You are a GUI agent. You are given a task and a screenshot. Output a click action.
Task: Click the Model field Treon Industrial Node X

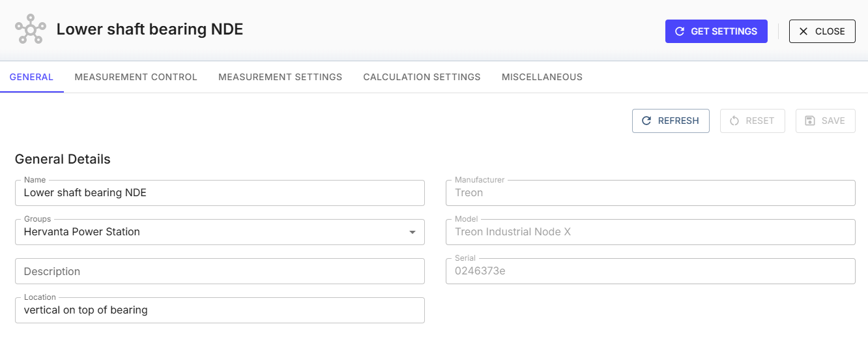click(650, 232)
